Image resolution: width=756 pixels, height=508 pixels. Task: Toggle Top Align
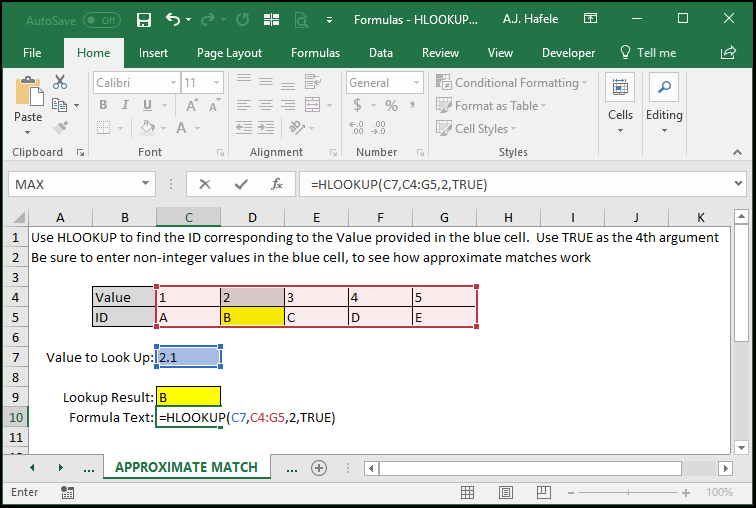pyautogui.click(x=243, y=81)
